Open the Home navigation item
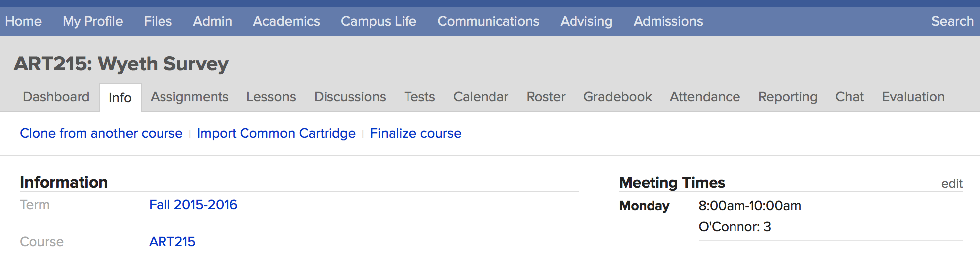The width and height of the screenshot is (980, 254). 23,21
